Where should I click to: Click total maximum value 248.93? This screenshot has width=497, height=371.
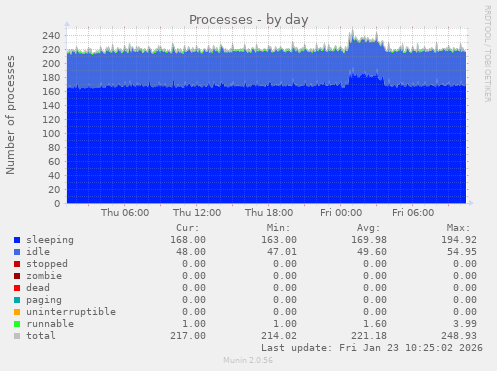459,336
